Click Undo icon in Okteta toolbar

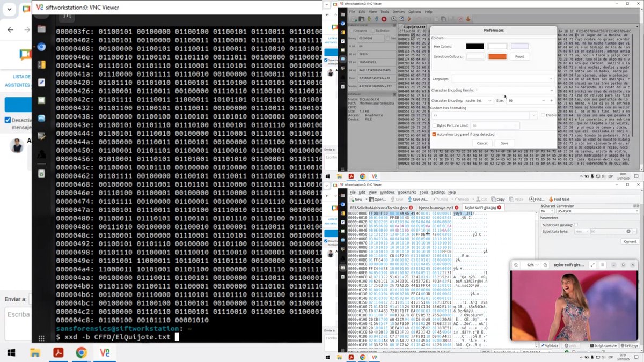tap(435, 199)
